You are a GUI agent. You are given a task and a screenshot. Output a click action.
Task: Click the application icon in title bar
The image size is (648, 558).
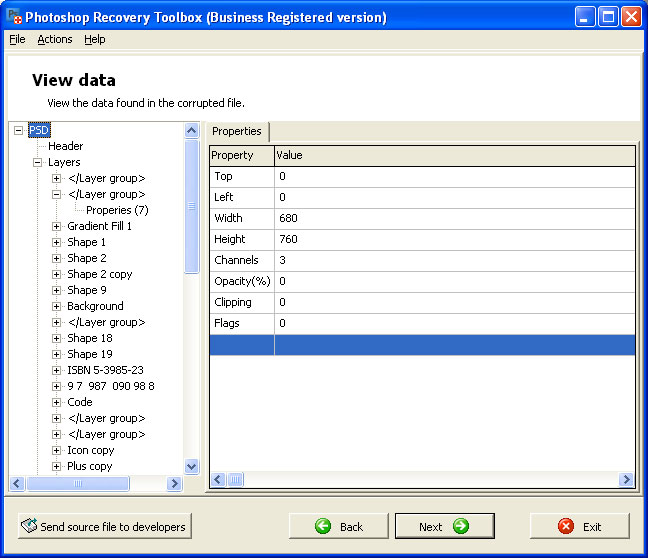tap(14, 16)
